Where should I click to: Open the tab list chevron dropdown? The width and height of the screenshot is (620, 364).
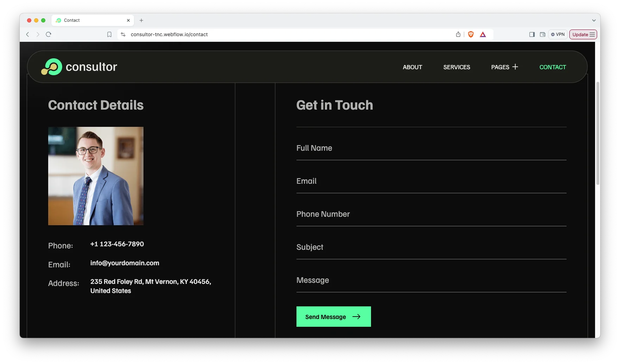coord(594,20)
